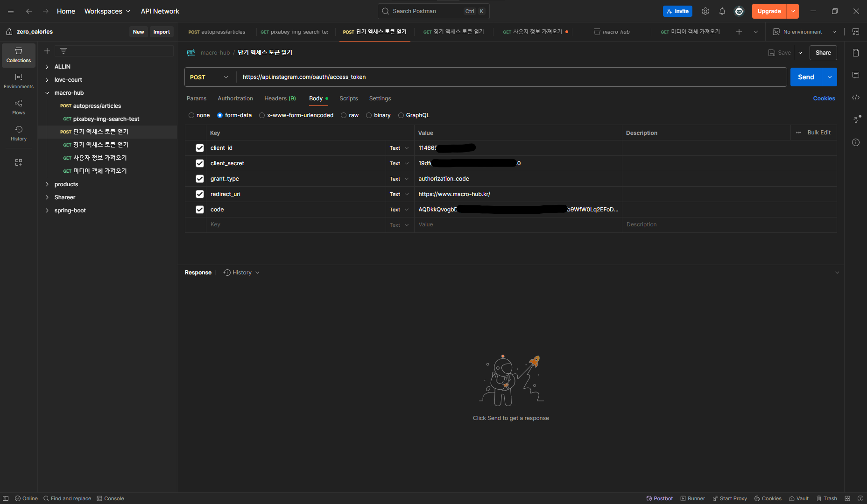This screenshot has width=867, height=504.
Task: Click the Invite button
Action: [x=677, y=11]
